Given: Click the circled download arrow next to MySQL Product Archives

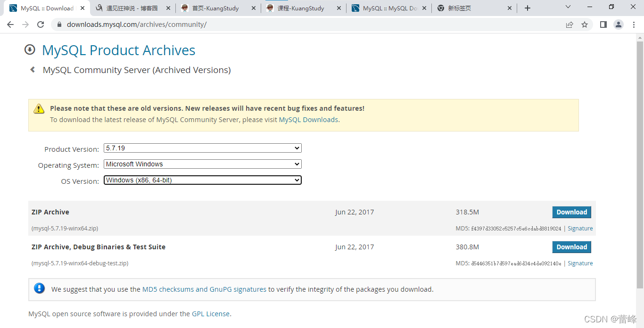Looking at the screenshot, I should [30, 49].
